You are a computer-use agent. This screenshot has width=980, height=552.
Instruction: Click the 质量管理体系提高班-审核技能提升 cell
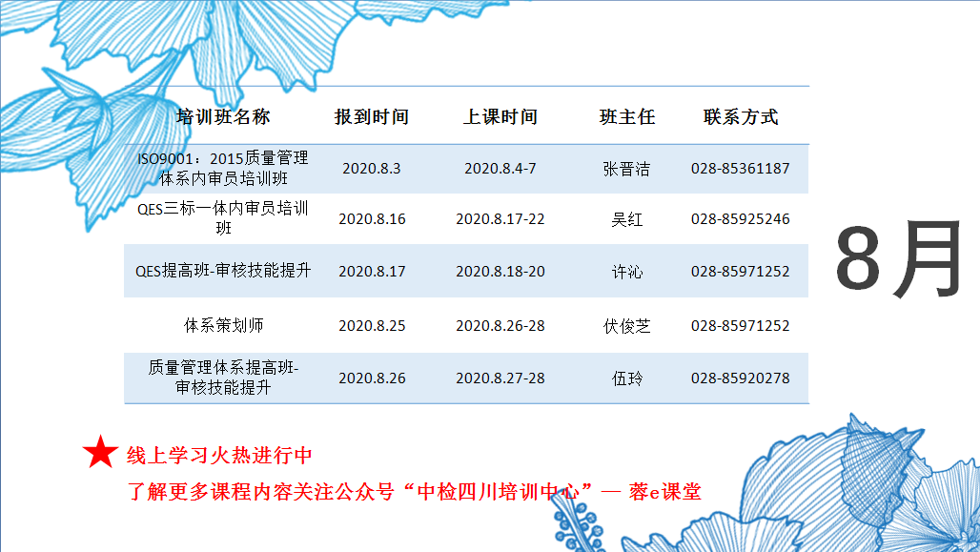coord(223,378)
